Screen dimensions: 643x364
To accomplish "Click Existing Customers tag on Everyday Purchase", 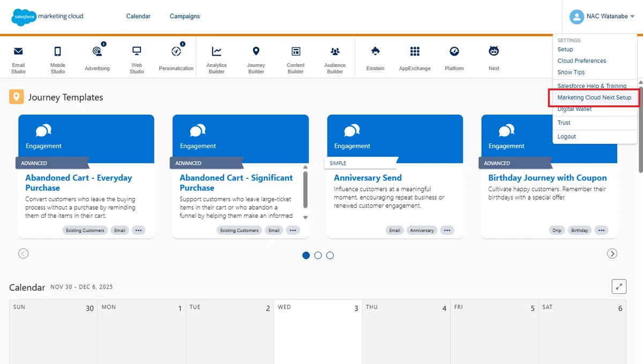I will pyautogui.click(x=85, y=230).
